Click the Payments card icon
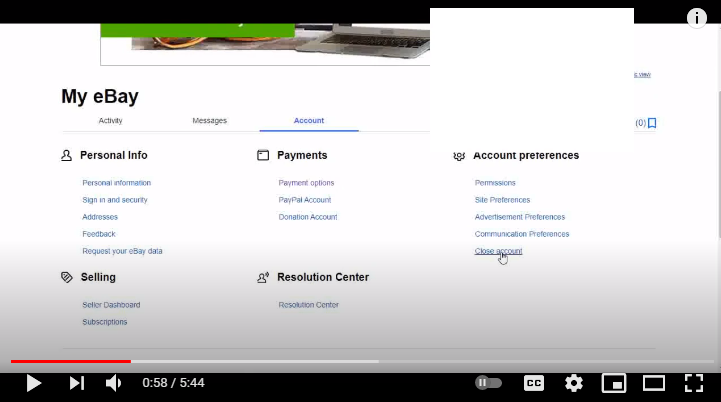 (263, 155)
